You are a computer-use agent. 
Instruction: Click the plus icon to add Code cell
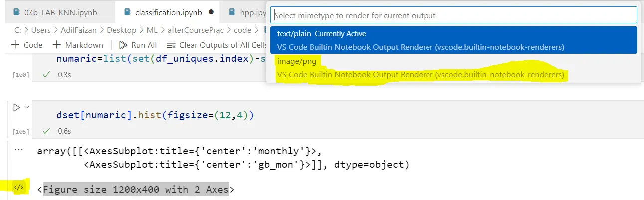[15, 45]
